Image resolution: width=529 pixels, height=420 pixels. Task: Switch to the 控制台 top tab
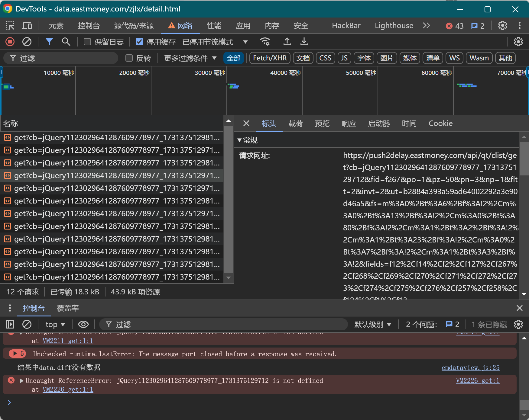click(89, 26)
